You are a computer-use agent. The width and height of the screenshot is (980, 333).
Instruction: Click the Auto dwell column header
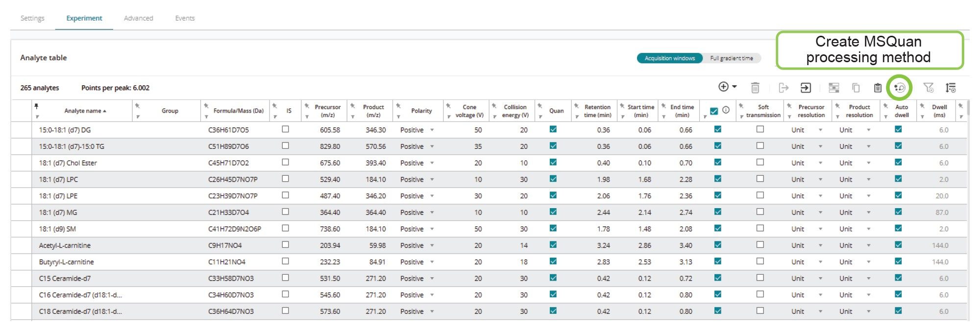902,111
